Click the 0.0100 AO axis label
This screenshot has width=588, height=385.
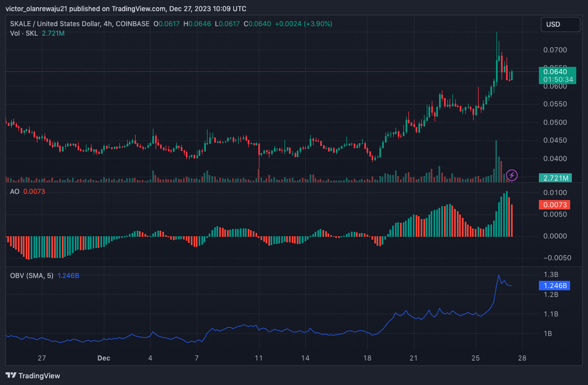pyautogui.click(x=555, y=193)
